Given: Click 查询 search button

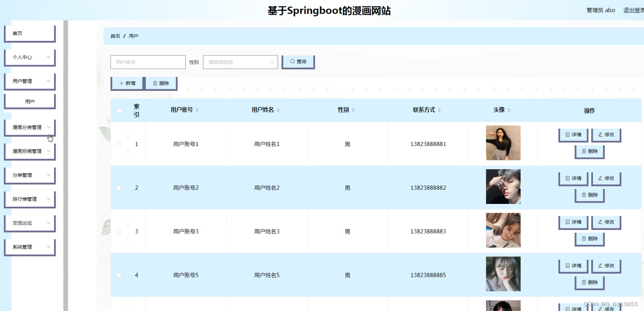Looking at the screenshot, I should (x=298, y=62).
